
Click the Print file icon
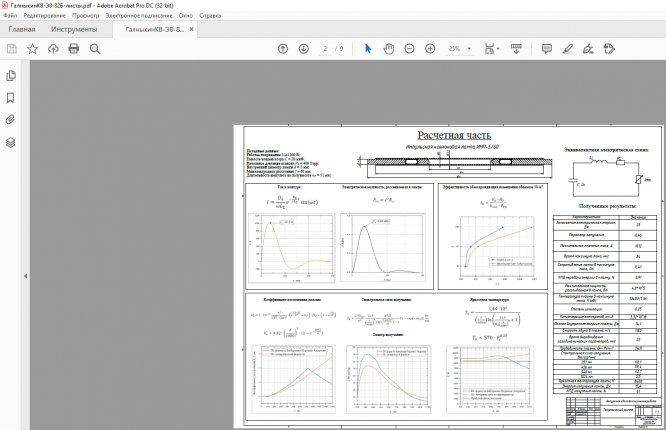(73, 49)
